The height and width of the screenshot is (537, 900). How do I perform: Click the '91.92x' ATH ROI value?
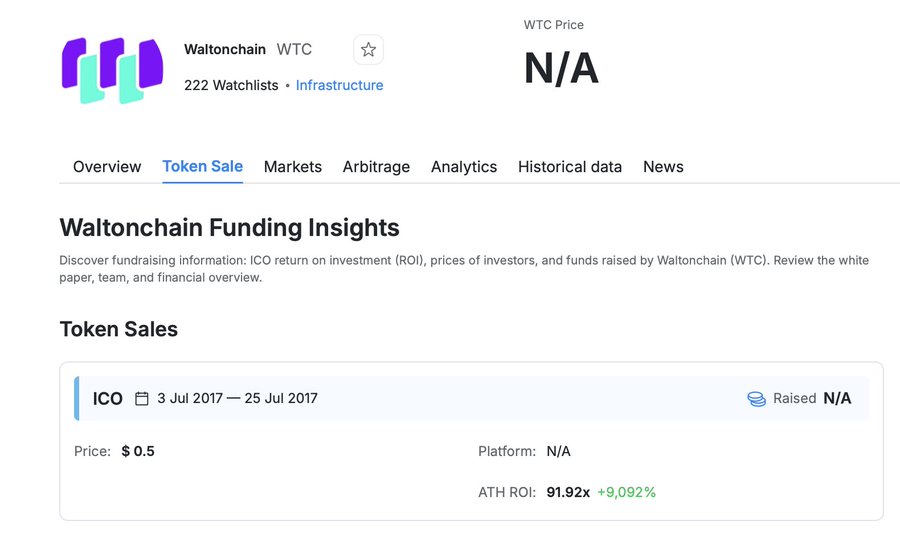point(568,492)
